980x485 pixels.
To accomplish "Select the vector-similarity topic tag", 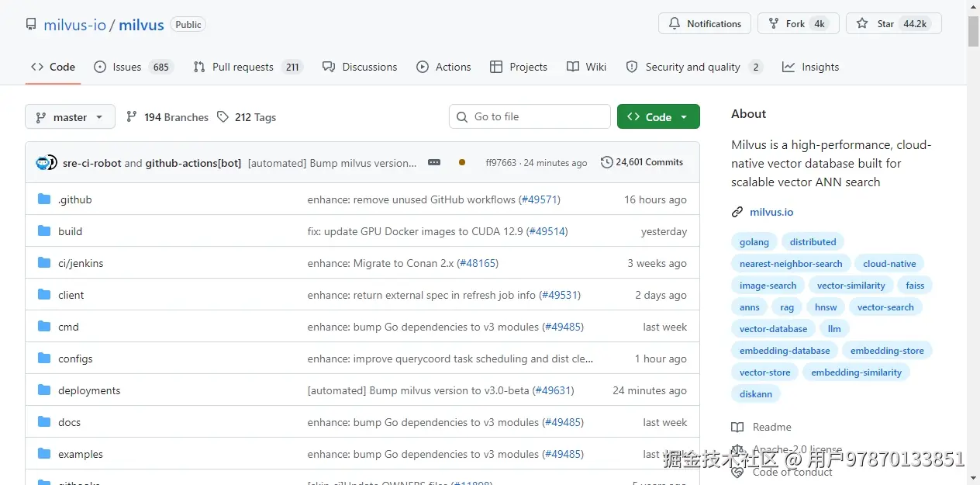I will (851, 286).
